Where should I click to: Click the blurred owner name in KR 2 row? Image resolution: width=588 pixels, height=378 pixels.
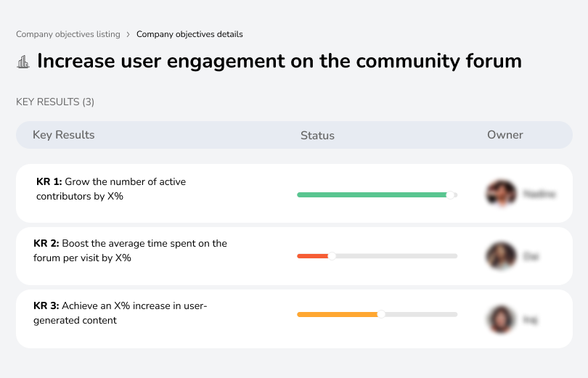pos(531,257)
